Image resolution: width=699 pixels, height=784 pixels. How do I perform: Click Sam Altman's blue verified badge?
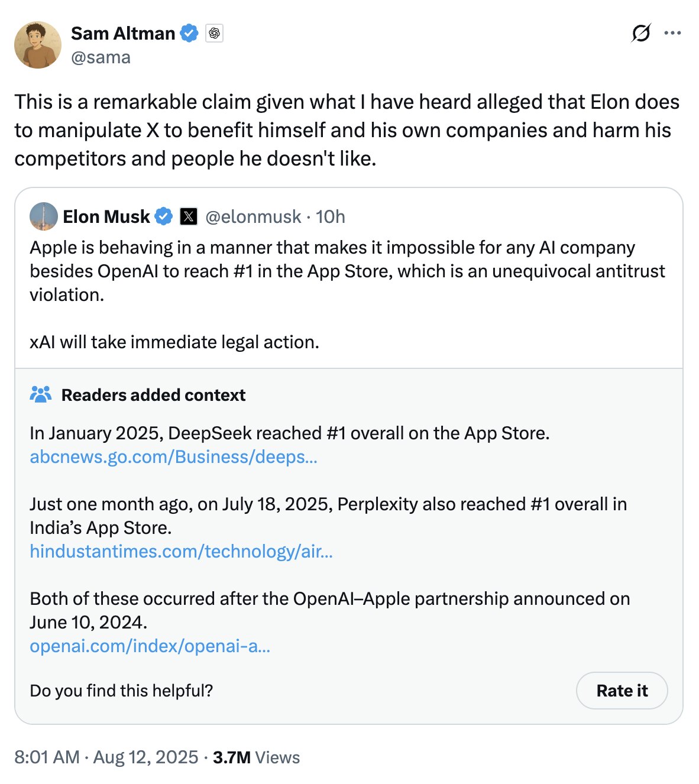click(189, 34)
